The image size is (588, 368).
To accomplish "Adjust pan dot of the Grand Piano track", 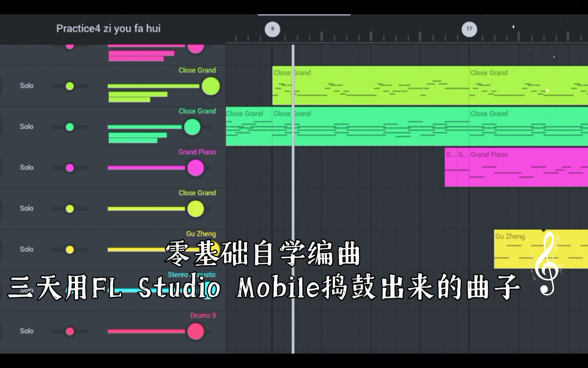I will click(x=70, y=168).
